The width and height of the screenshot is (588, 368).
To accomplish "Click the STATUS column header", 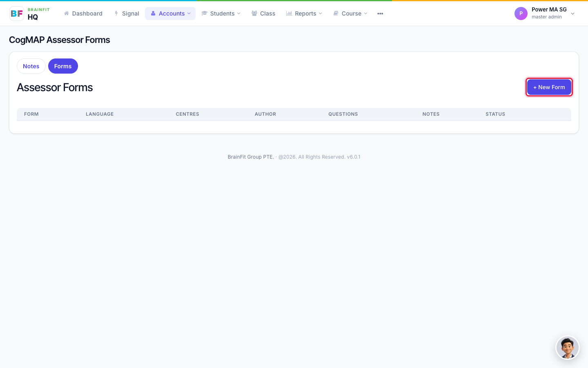I will 495,114.
